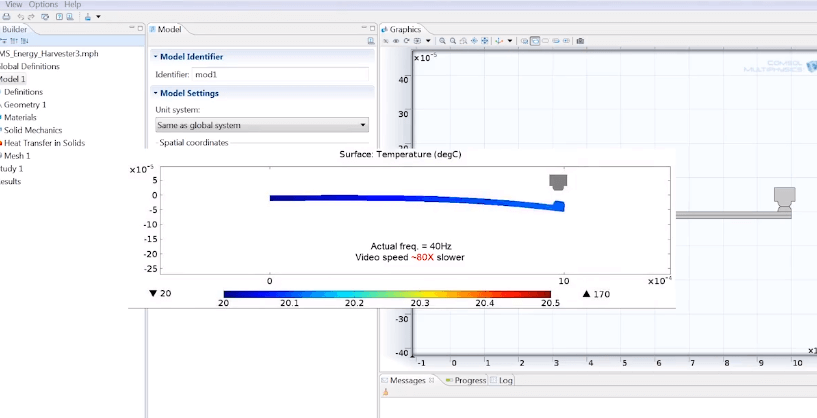This screenshot has height=418, width=817.
Task: Open the Options menu
Action: click(x=43, y=5)
